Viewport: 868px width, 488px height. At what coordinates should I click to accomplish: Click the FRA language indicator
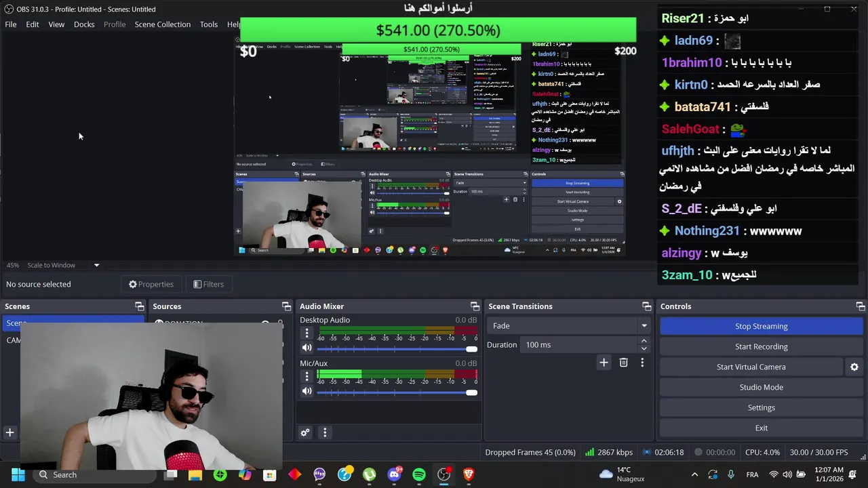[752, 474]
